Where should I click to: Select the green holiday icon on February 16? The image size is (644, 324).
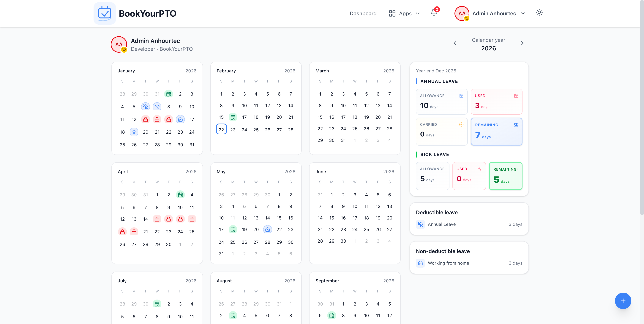(233, 117)
